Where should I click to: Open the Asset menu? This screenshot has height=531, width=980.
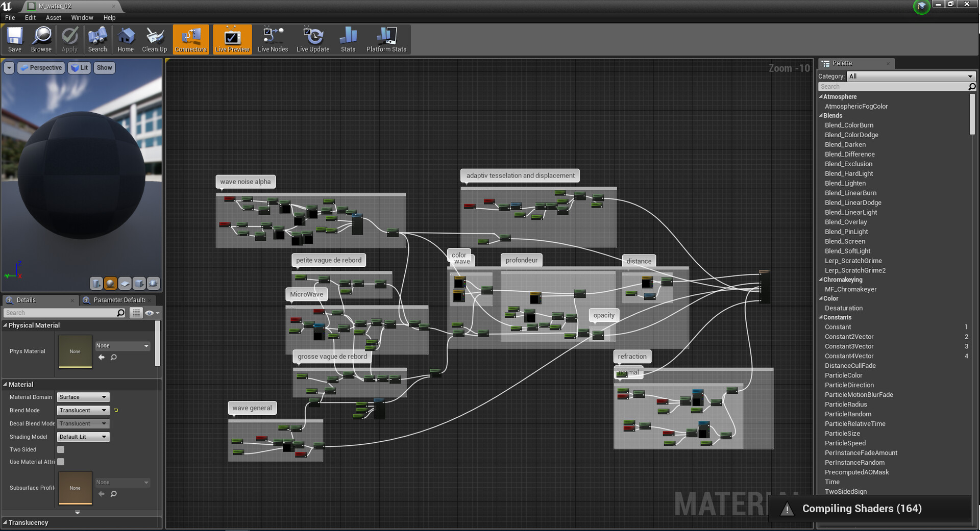(x=53, y=17)
